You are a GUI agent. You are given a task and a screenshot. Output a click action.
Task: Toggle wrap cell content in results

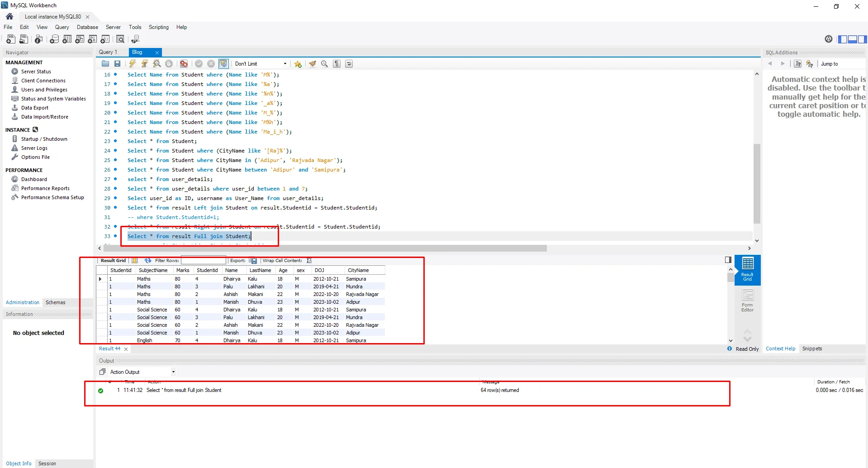(309, 261)
